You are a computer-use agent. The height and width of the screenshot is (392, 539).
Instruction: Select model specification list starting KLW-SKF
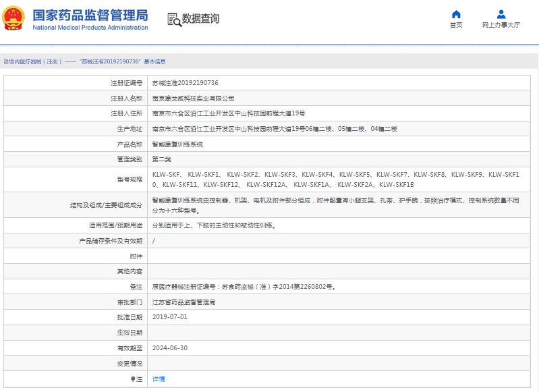coord(336,179)
